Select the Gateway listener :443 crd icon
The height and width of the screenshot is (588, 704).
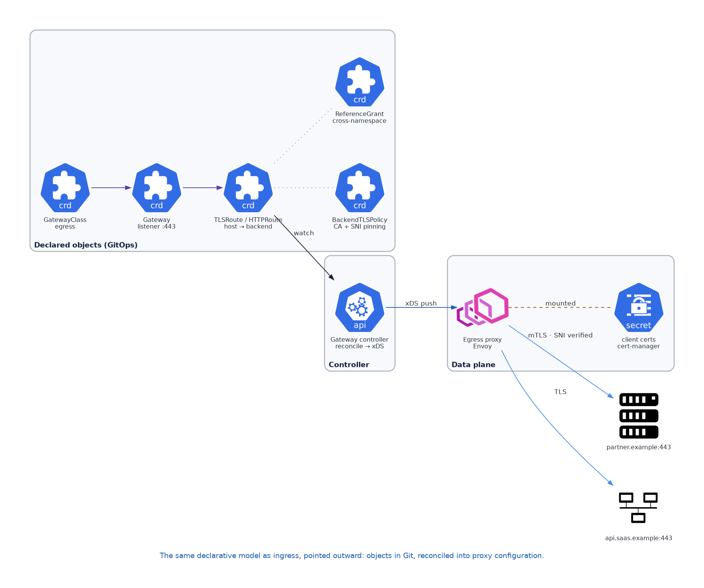[x=157, y=188]
